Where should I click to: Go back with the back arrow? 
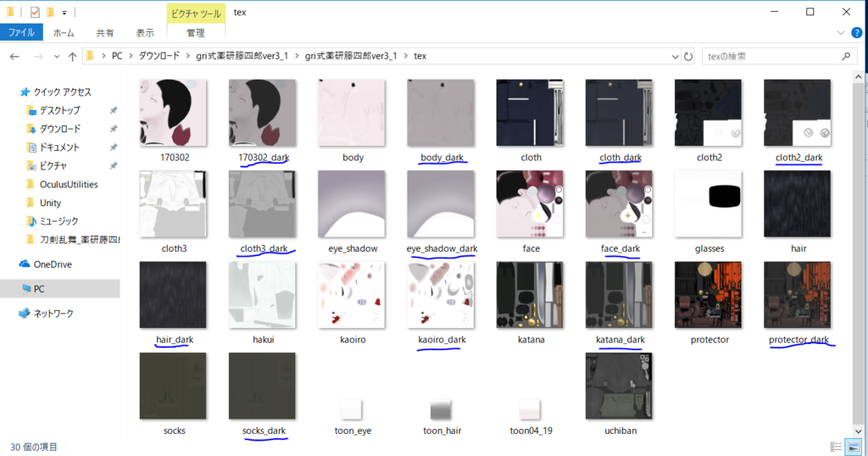[15, 57]
